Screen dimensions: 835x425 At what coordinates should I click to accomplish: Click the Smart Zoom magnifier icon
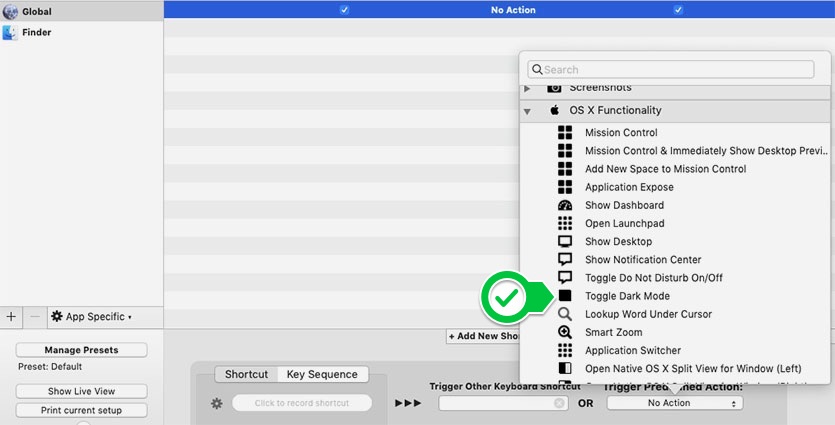(565, 332)
